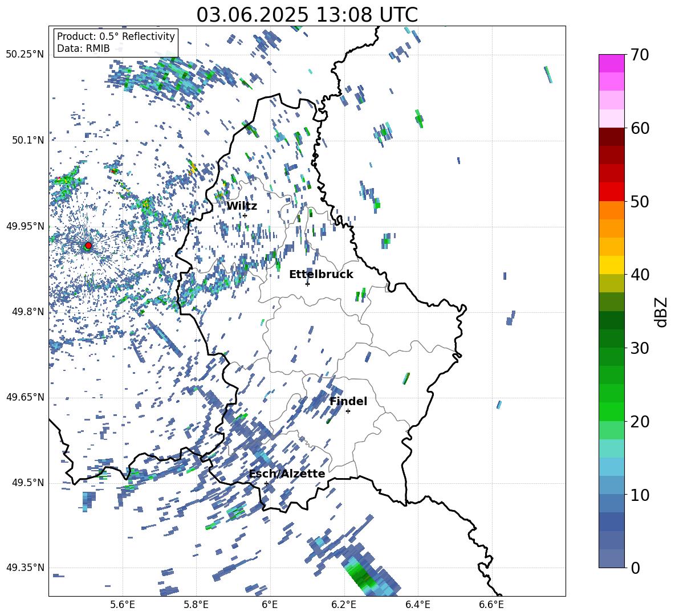The height and width of the screenshot is (616, 675).
Task: Pick the slate blue swatch just above 0
Action: 612,558
